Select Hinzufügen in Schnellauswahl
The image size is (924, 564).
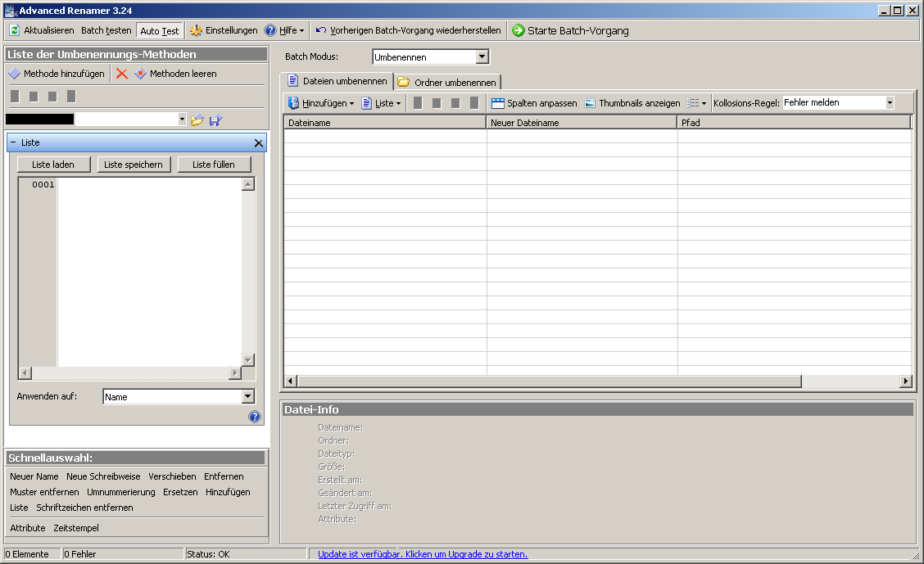point(228,492)
